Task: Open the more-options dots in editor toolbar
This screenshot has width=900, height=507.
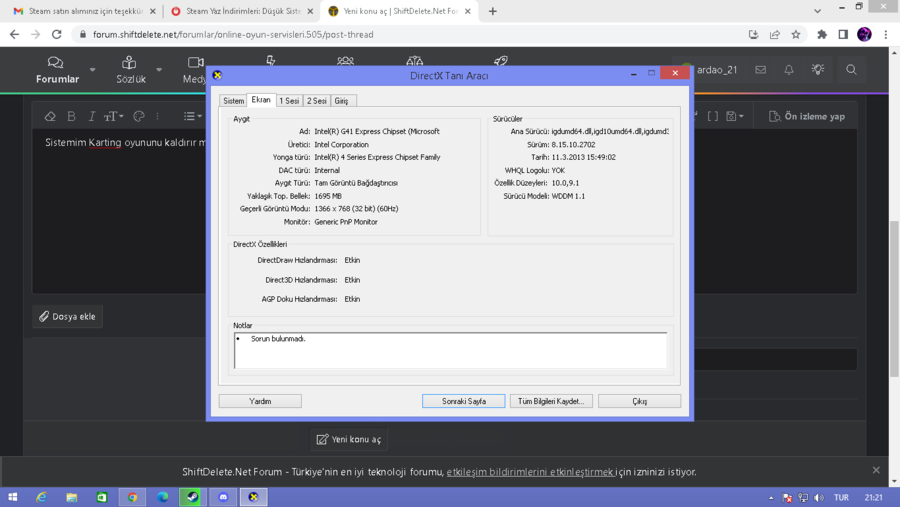Action: (x=157, y=117)
